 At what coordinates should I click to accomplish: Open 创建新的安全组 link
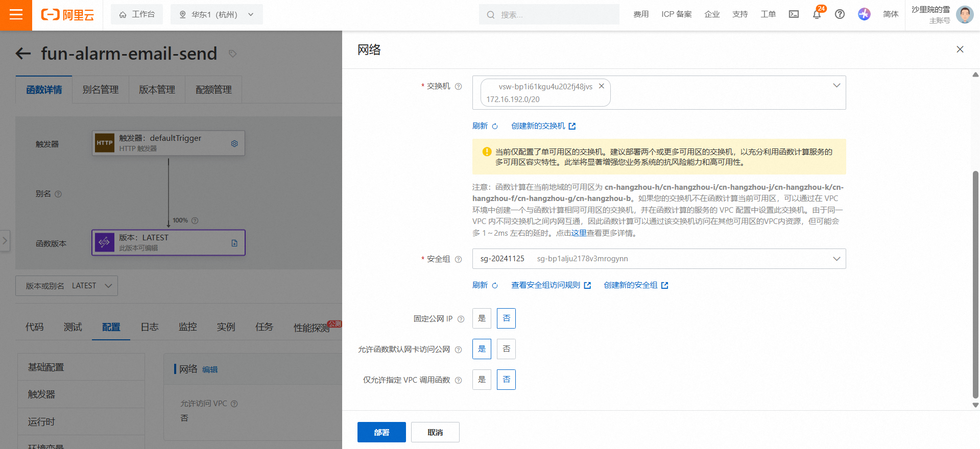636,285
